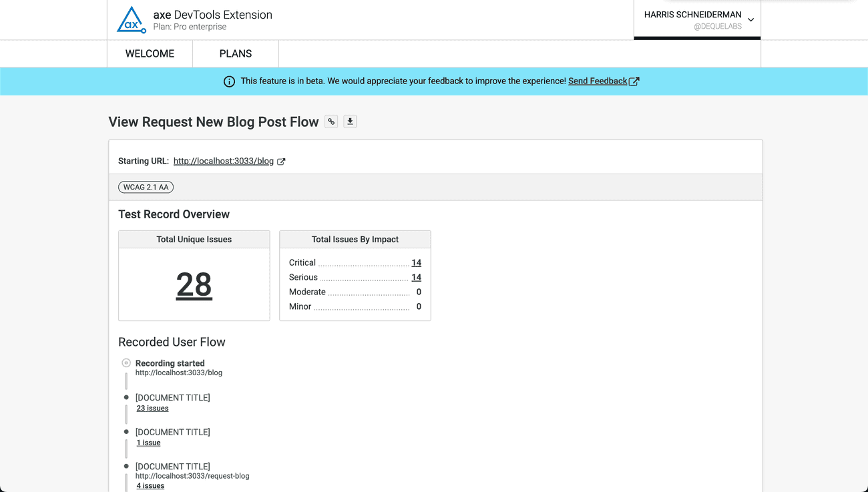Click the copy link icon beside the flow title
The height and width of the screenshot is (492, 868).
(331, 121)
